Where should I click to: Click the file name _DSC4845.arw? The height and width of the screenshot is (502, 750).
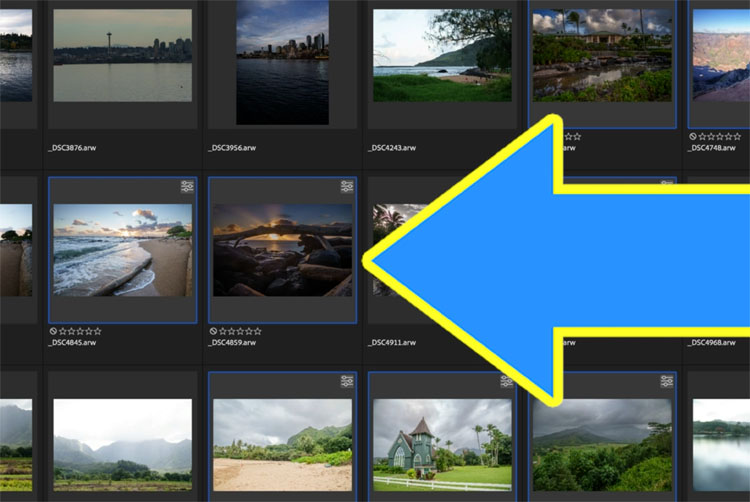coord(72,342)
